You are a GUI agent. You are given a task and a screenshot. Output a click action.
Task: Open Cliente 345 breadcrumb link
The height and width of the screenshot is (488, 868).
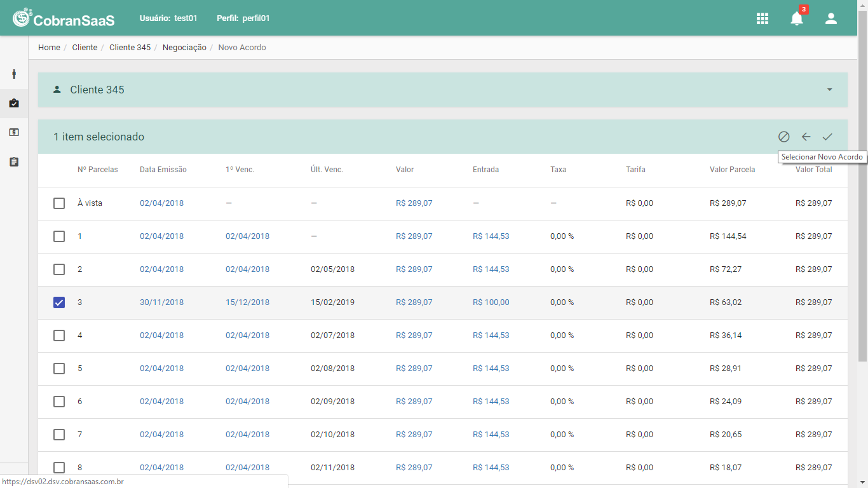coord(130,48)
